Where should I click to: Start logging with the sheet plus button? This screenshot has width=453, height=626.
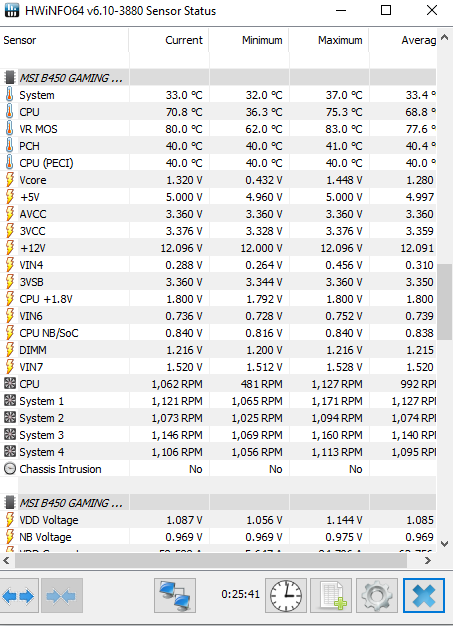[331, 595]
